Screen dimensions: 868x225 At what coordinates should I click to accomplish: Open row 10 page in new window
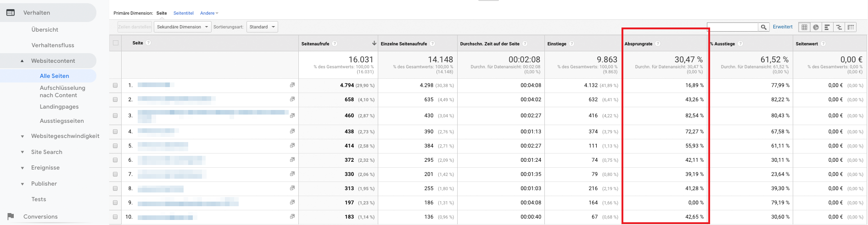pos(292,216)
